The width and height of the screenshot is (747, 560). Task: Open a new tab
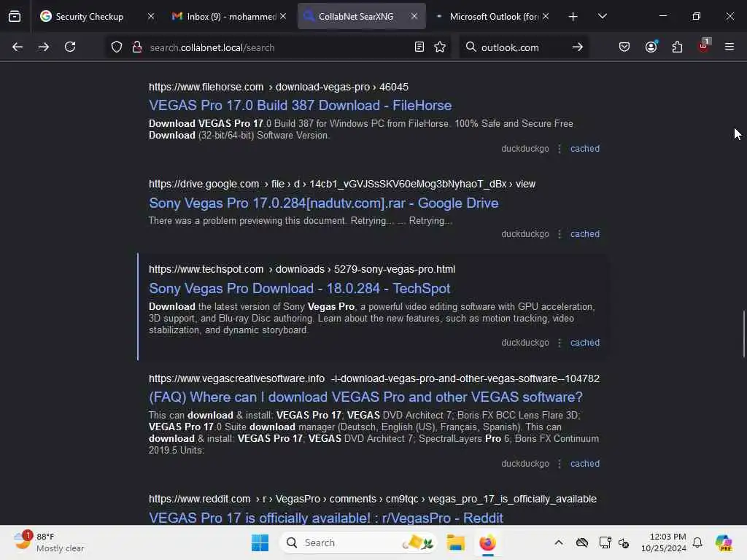(573, 17)
